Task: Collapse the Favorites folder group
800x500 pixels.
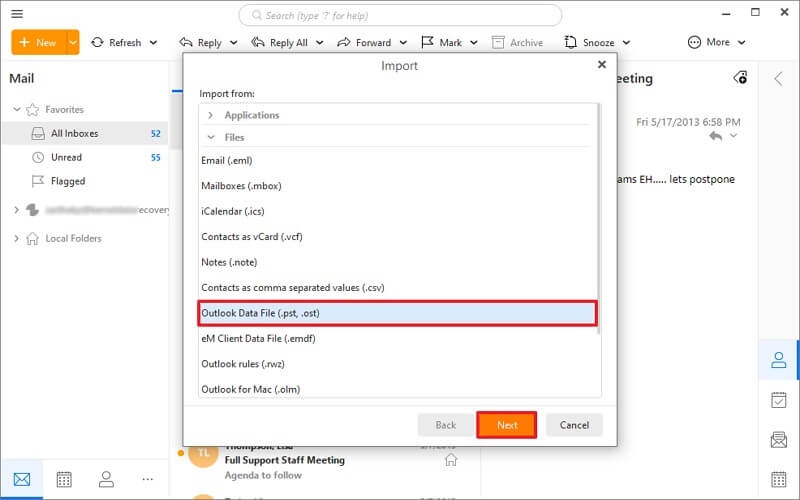Action: coord(16,109)
